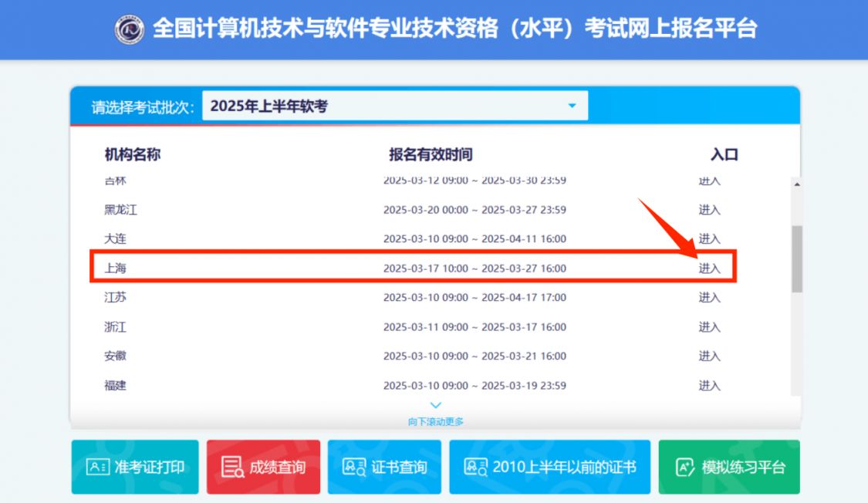Click the 江苏 institution name
The image size is (868, 503).
pos(115,297)
